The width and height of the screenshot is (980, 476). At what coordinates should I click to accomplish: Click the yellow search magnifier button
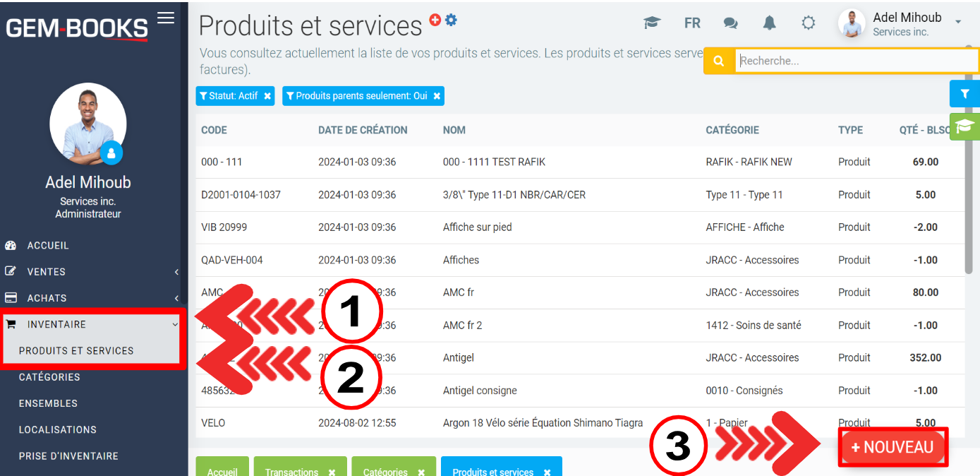[x=719, y=61]
